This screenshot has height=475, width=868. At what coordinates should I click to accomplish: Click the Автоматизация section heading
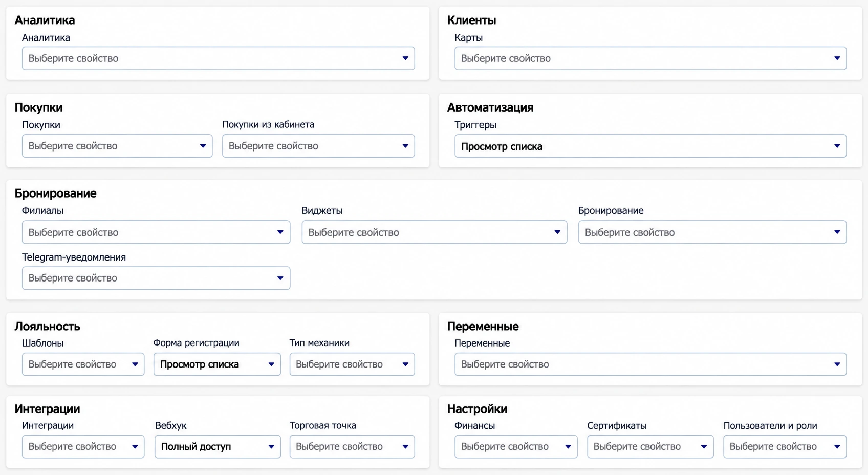pyautogui.click(x=490, y=107)
